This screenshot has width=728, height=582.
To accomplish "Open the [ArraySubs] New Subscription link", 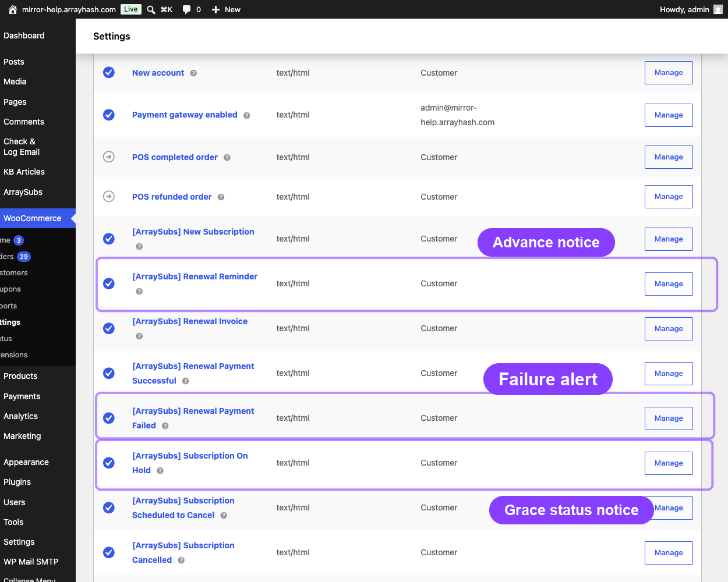I will tap(193, 232).
